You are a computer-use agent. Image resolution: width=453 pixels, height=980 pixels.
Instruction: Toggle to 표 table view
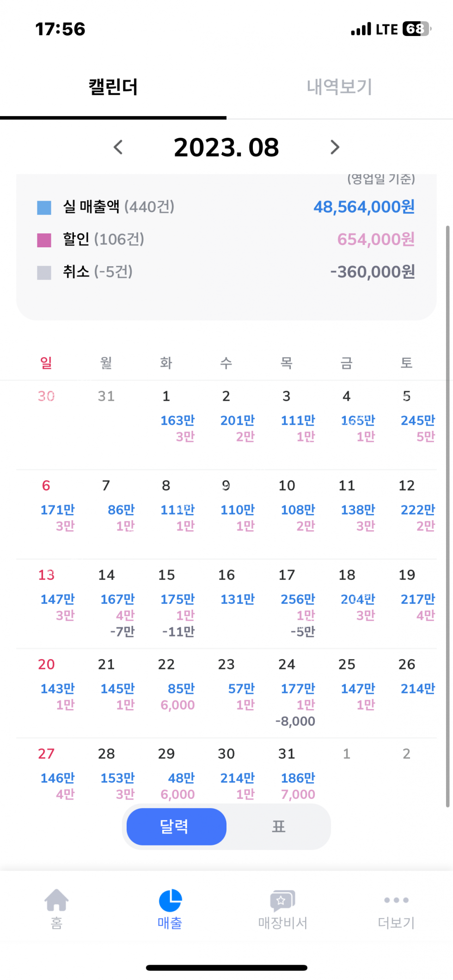click(278, 827)
